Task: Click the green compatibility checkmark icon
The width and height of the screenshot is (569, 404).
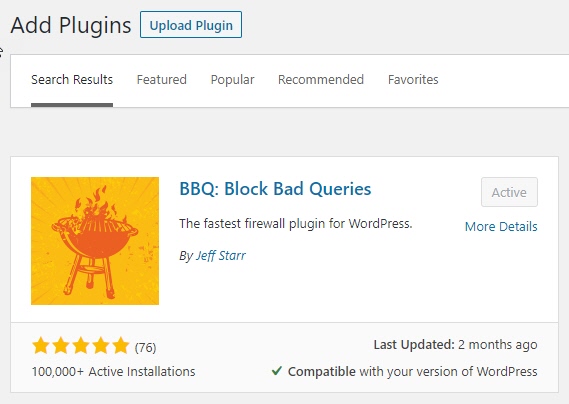Action: (x=277, y=371)
